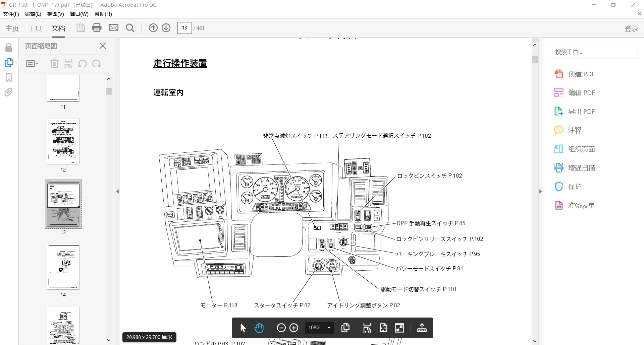Open the bookmarks panel icon
The width and height of the screenshot is (644, 345).
[9, 78]
